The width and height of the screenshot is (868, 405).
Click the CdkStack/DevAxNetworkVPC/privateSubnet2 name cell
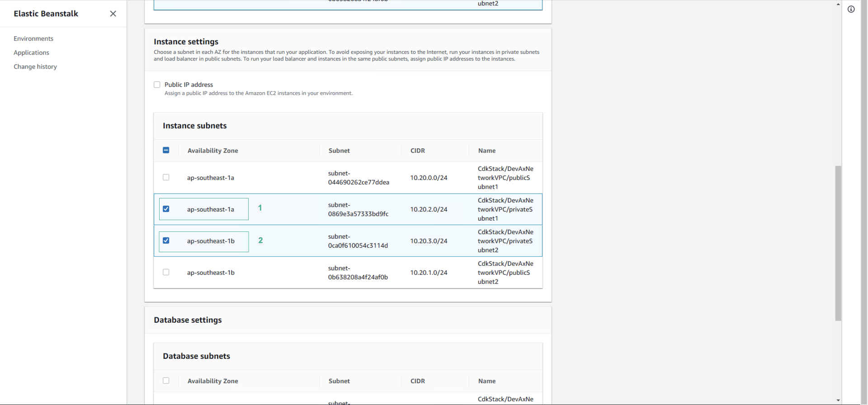(x=505, y=241)
